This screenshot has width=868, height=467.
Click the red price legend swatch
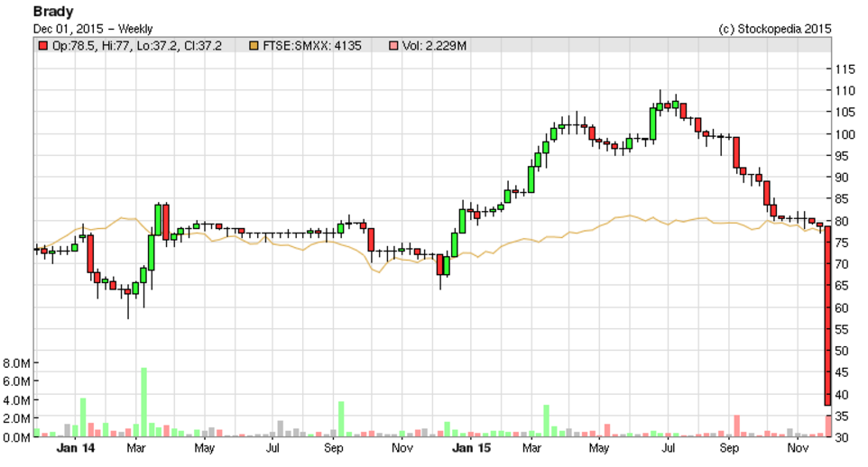pos(42,46)
